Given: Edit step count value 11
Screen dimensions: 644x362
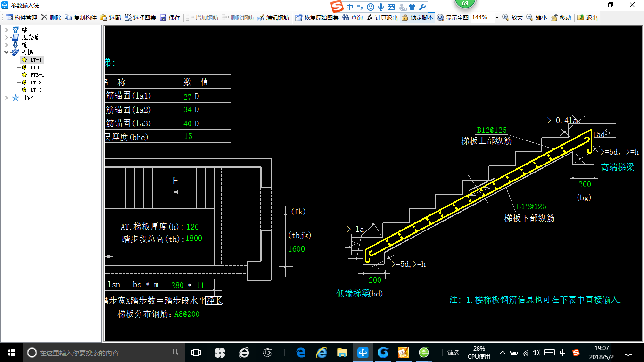Looking at the screenshot, I should 200,285.
